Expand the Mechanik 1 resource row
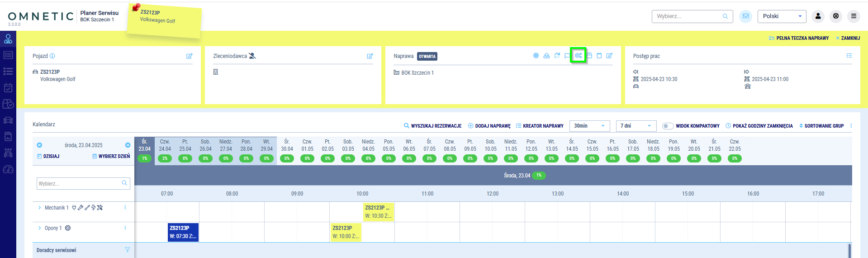The image size is (868, 258). click(40, 208)
